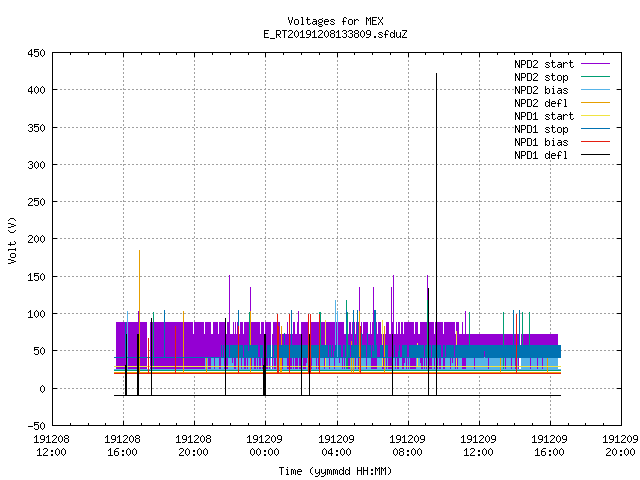Click the 'NPD1 bias' legend label
The image size is (640, 480).
(541, 142)
